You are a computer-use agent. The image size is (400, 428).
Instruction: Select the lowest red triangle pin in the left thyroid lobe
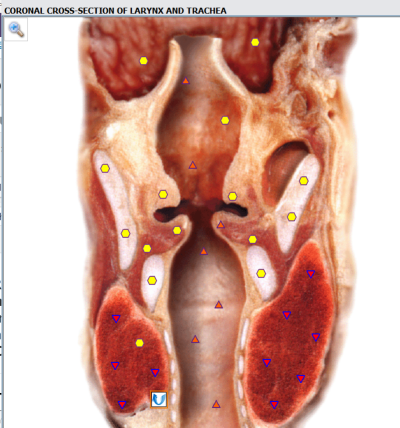122,405
